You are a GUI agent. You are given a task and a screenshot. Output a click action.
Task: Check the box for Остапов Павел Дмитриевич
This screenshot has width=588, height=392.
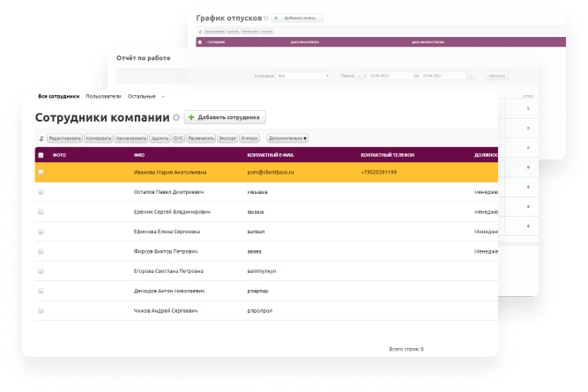point(41,191)
